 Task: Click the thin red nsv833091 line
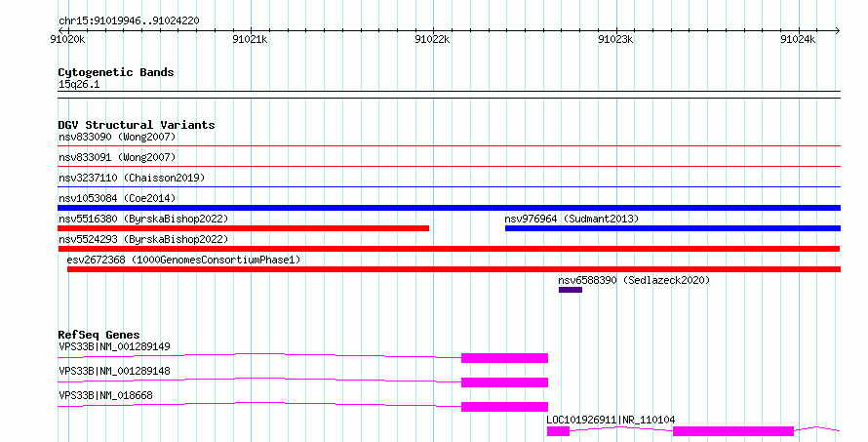click(x=449, y=167)
